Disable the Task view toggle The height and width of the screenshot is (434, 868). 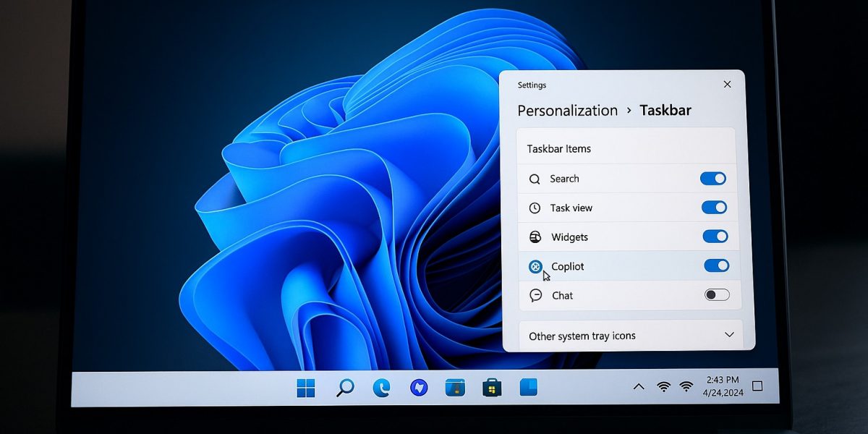coord(714,208)
